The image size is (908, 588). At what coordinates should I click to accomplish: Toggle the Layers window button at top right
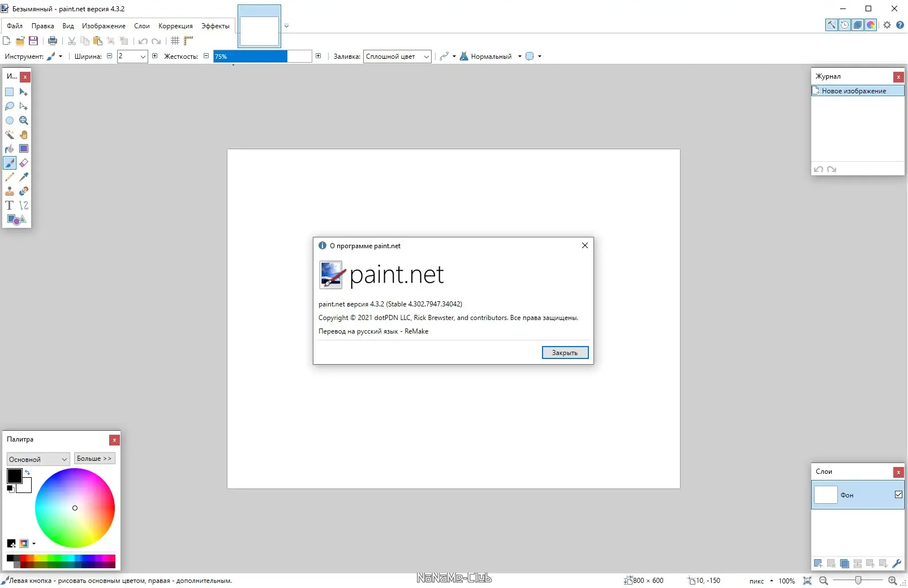tap(858, 25)
